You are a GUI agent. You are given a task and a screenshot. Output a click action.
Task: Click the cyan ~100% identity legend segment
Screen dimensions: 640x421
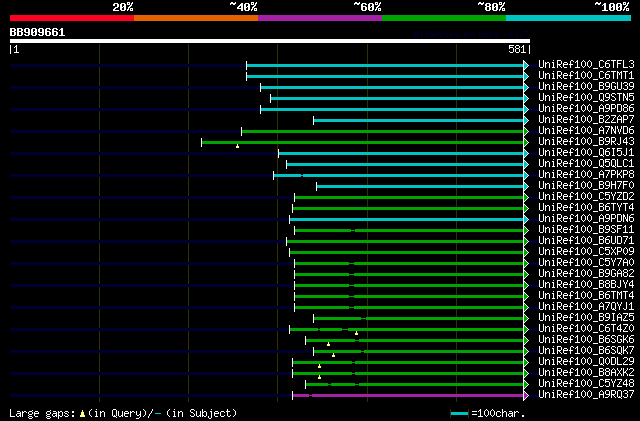[x=568, y=18]
